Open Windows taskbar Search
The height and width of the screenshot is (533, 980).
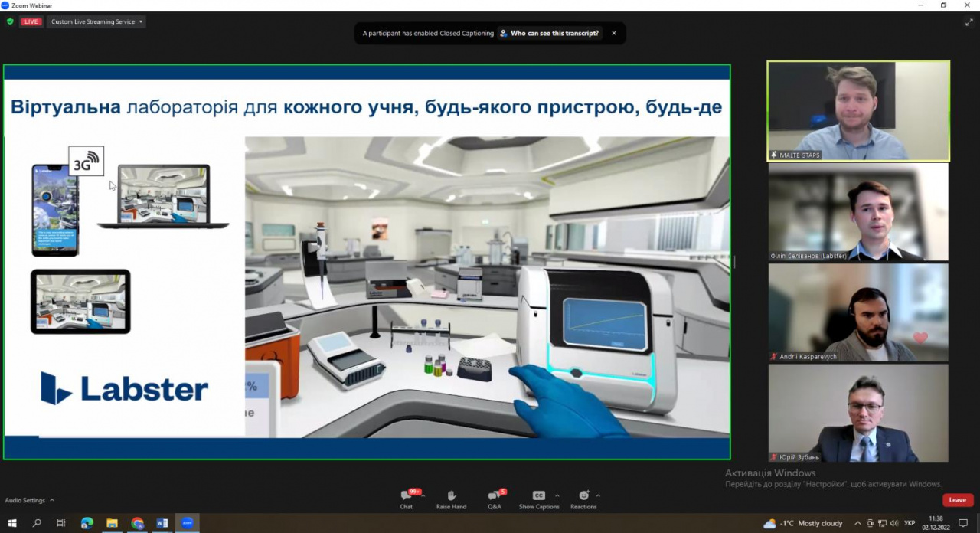coord(37,523)
